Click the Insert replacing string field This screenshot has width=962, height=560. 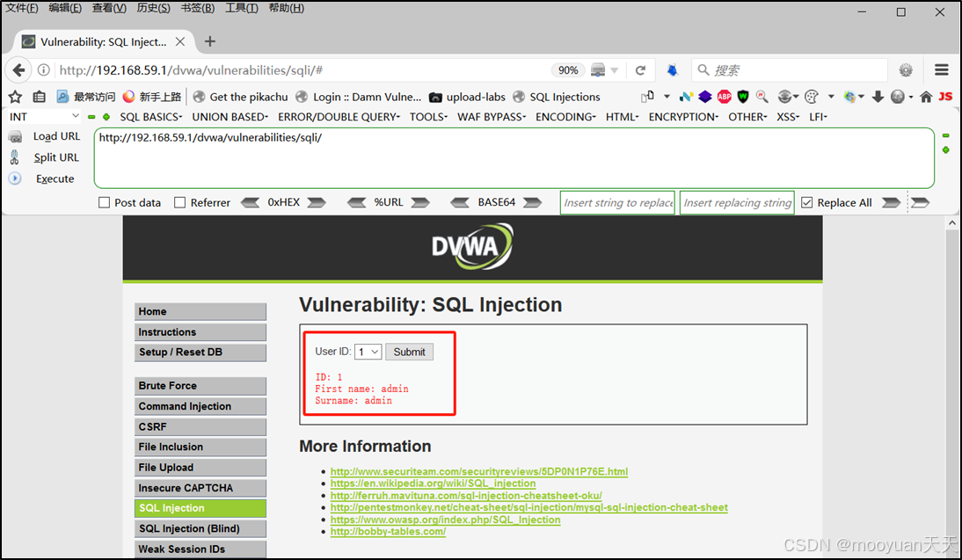pos(737,202)
